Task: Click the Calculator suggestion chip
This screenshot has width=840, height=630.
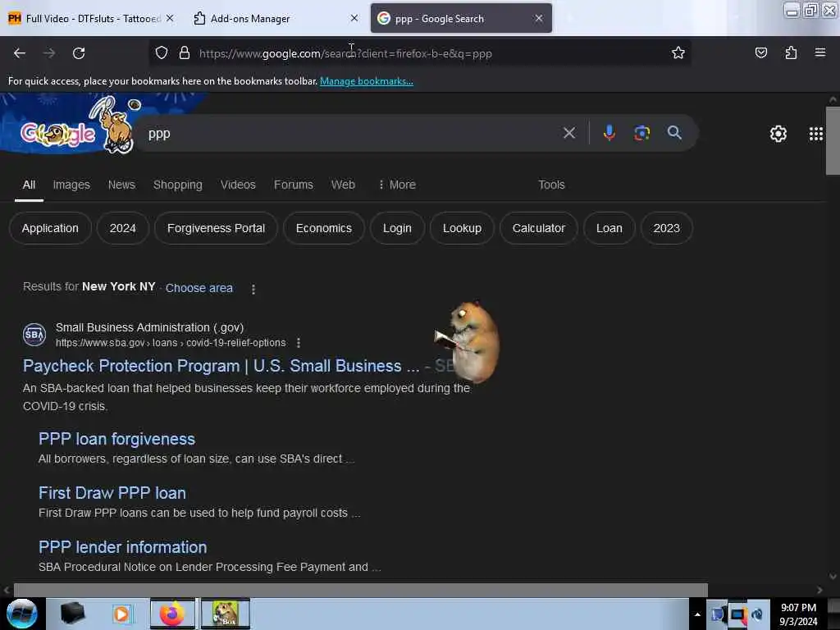Action: [x=538, y=228]
